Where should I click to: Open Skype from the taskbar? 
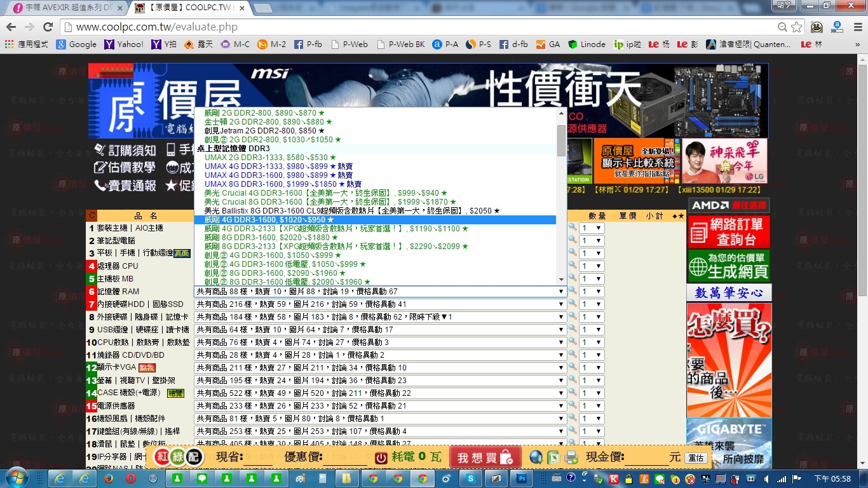471,478
